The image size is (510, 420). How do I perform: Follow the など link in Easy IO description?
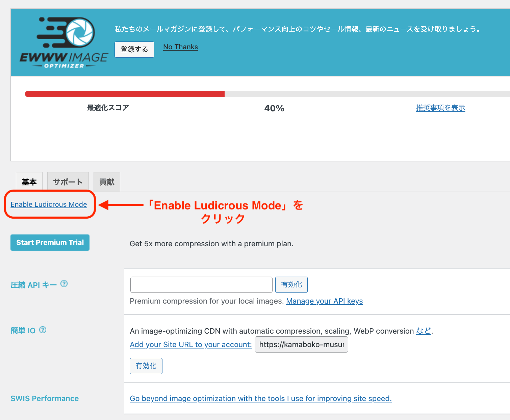[x=424, y=331]
